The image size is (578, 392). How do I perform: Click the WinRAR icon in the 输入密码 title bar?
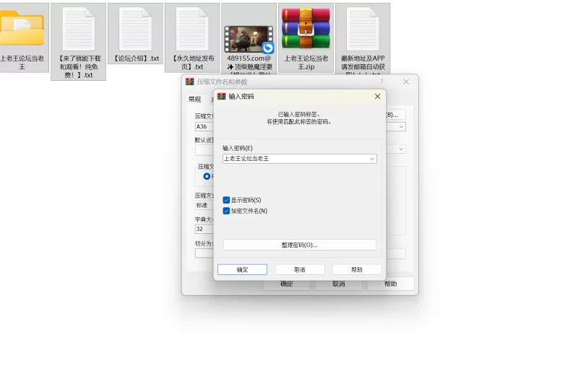(x=221, y=96)
